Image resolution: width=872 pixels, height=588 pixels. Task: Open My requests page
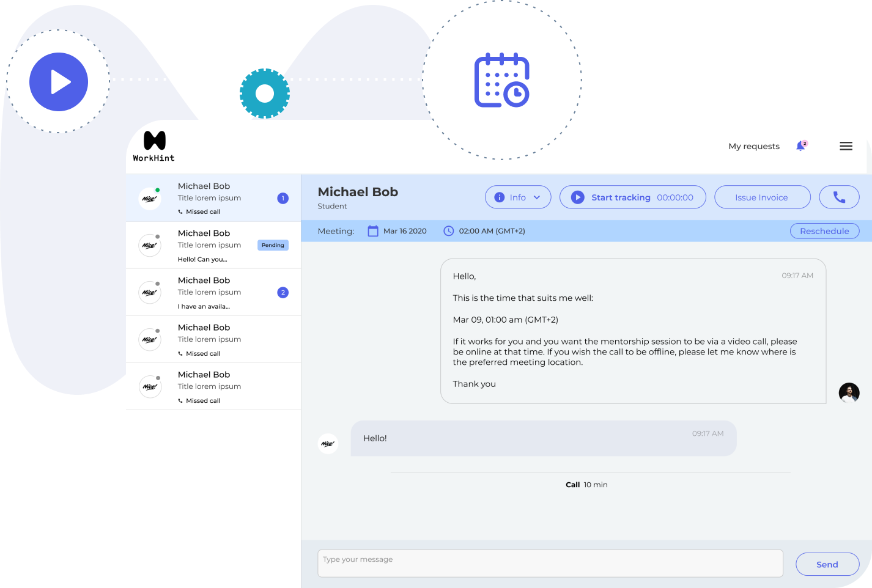pyautogui.click(x=753, y=146)
